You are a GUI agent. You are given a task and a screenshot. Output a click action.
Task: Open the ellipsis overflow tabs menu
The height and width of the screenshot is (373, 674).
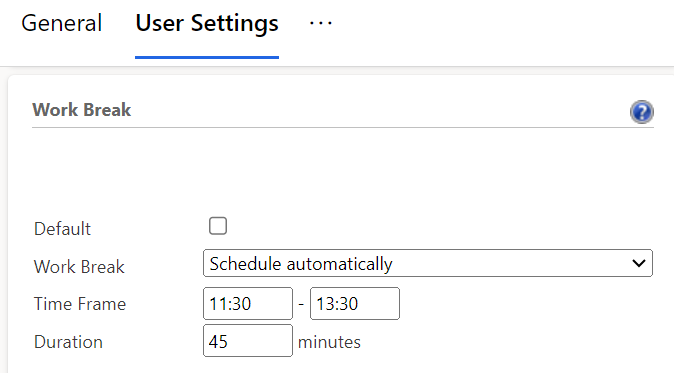point(321,23)
